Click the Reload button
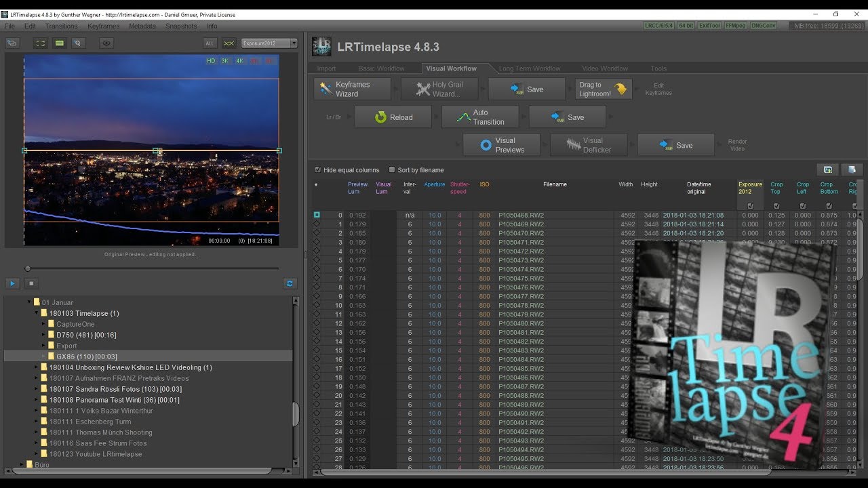This screenshot has height=488, width=868. [393, 117]
